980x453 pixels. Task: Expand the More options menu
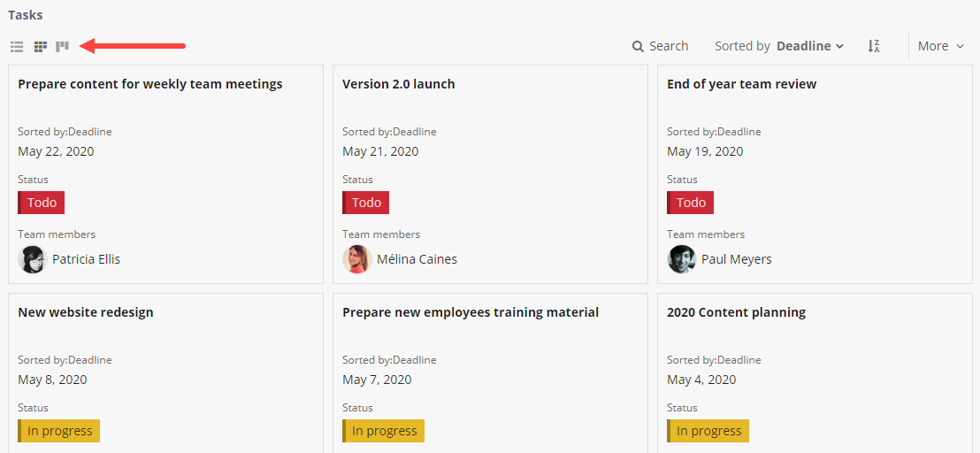click(x=940, y=46)
